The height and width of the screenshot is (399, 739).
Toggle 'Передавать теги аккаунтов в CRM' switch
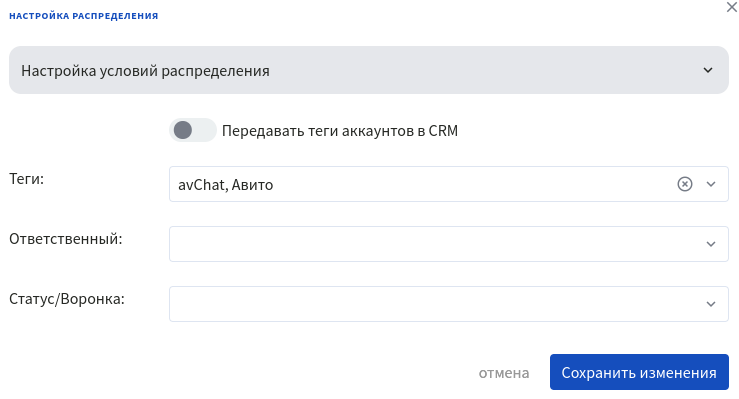(192, 130)
